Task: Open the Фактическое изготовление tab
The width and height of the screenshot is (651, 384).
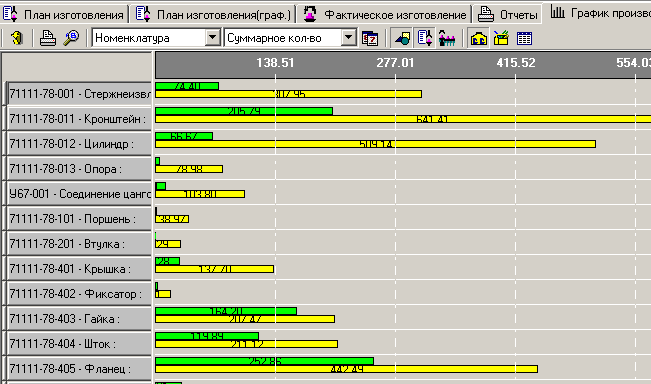Action: click(x=384, y=15)
